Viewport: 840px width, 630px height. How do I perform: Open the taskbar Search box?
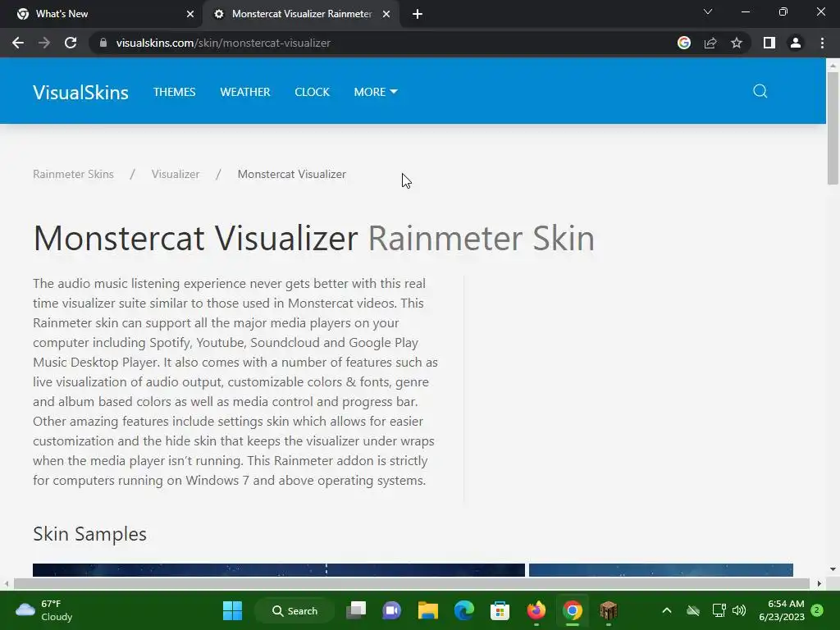pos(294,610)
